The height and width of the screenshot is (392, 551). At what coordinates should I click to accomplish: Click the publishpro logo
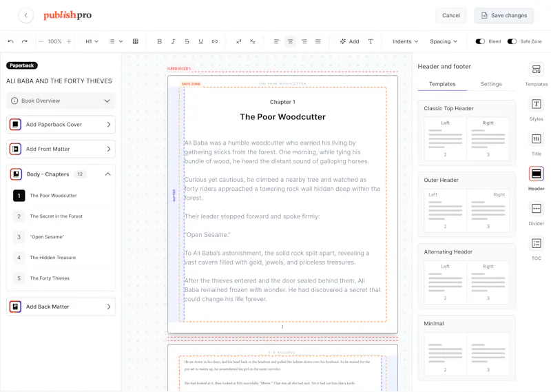pyautogui.click(x=67, y=15)
